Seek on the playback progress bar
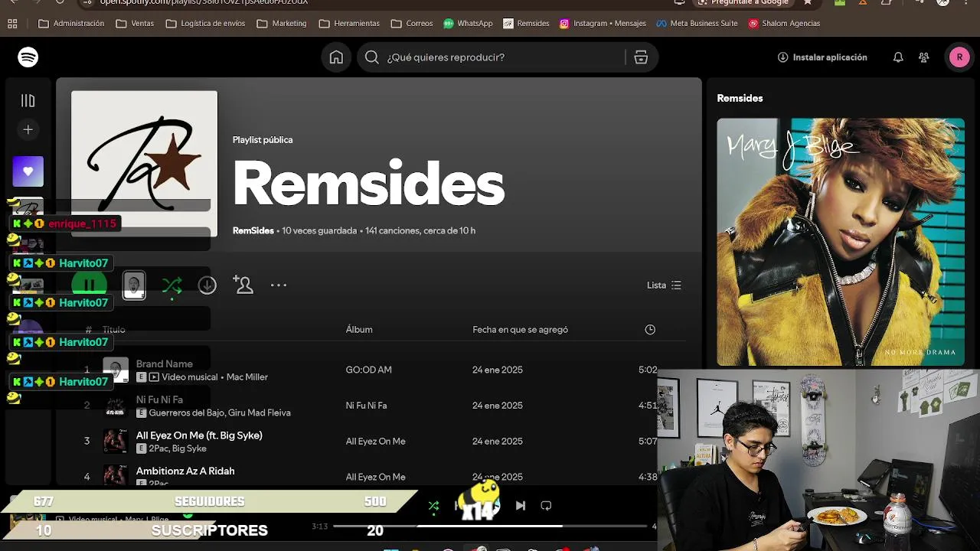Image resolution: width=980 pixels, height=551 pixels. (490, 527)
